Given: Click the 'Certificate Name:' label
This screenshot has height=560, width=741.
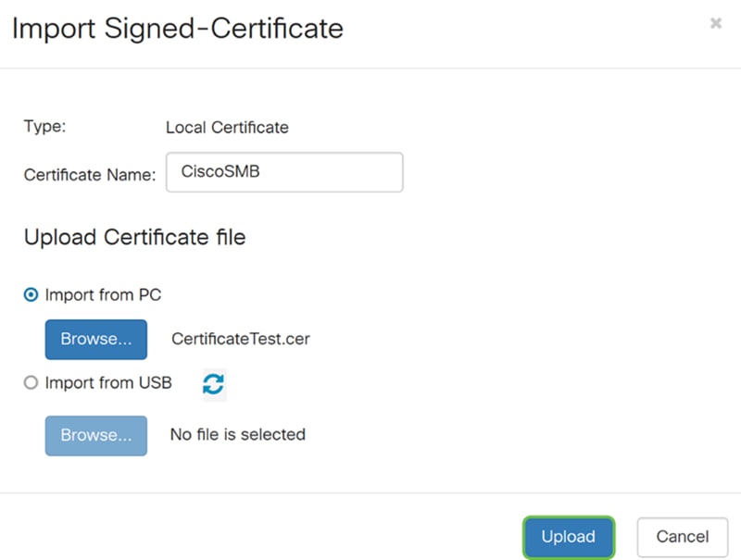Looking at the screenshot, I should (x=90, y=175).
